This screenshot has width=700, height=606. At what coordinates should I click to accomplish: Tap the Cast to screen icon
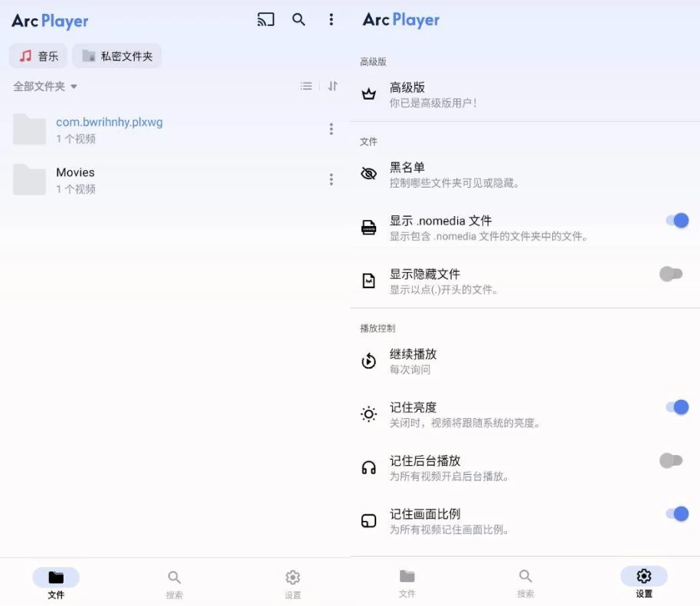266,20
